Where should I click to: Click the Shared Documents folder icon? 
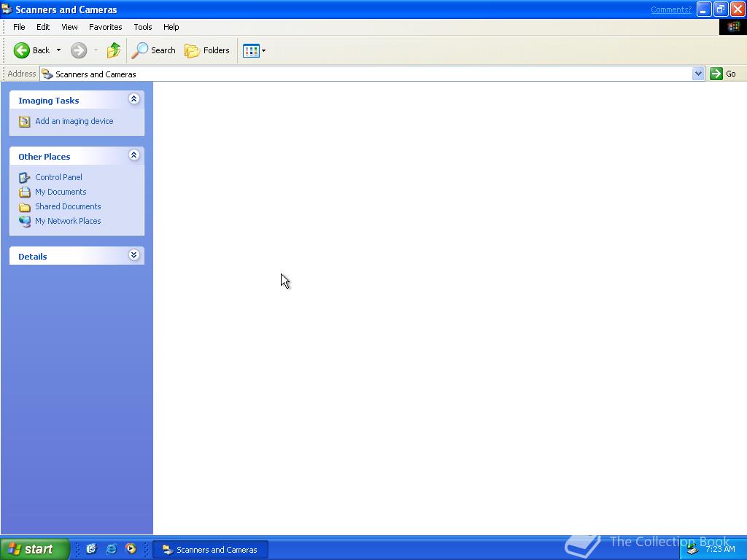[x=24, y=207]
